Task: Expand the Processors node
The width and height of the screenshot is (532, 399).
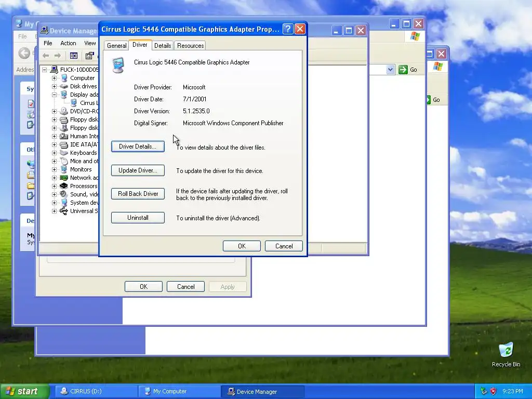Action: (x=54, y=187)
